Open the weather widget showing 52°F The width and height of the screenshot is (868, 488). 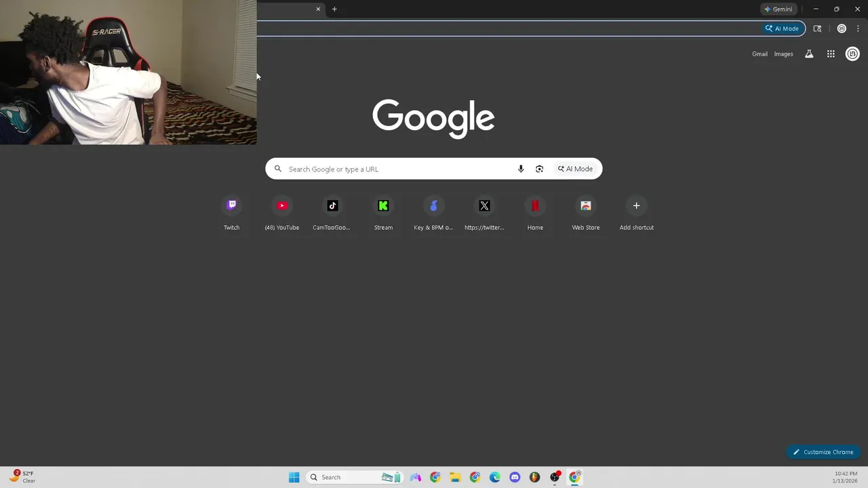pyautogui.click(x=22, y=476)
